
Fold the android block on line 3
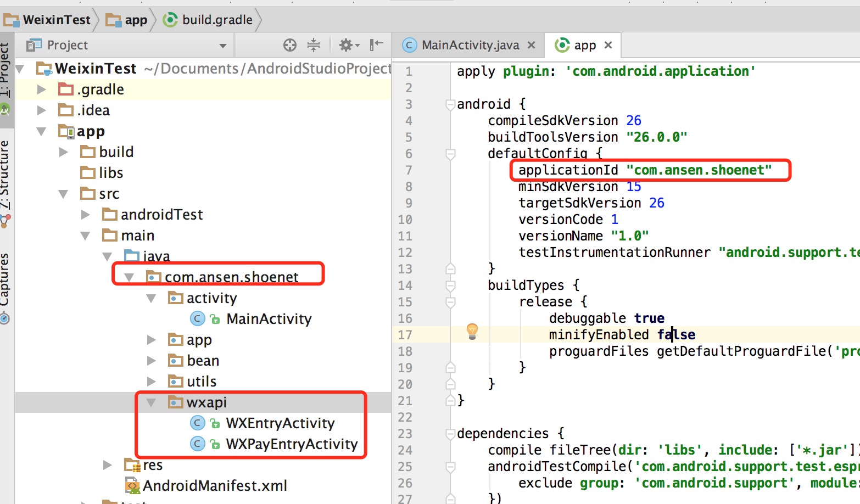click(450, 104)
